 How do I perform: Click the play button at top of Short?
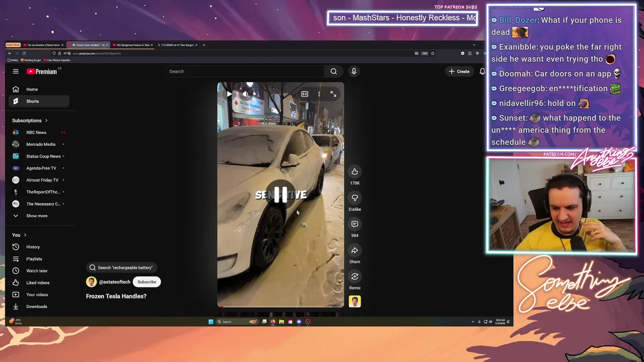pos(229,94)
